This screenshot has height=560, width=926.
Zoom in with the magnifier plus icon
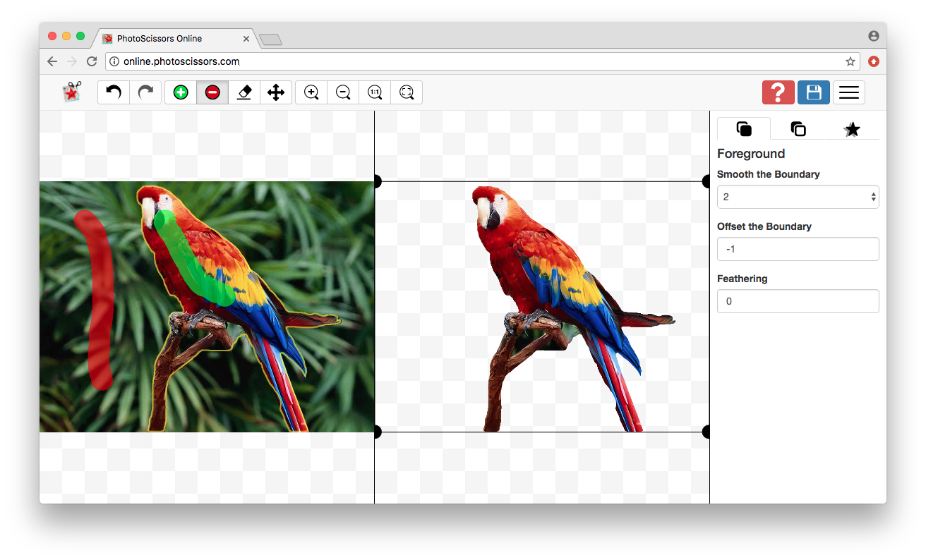coord(311,92)
